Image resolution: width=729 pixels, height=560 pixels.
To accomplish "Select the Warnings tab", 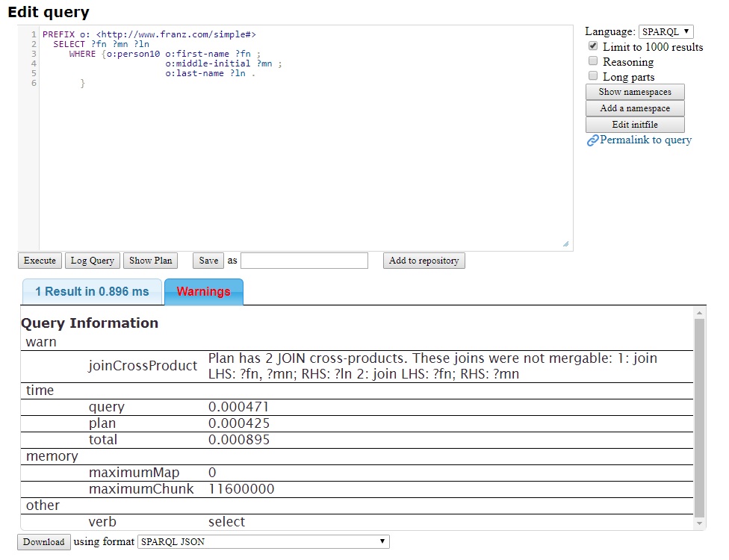I will (203, 292).
